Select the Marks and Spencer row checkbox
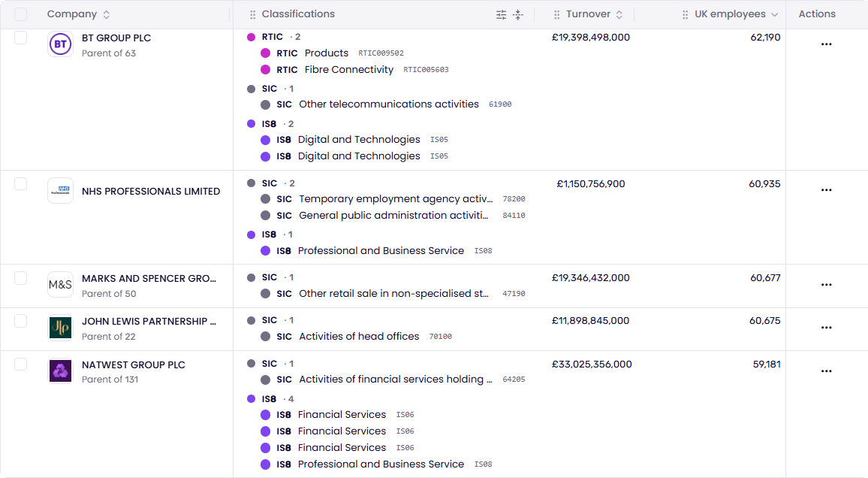The image size is (868, 478). [x=20, y=278]
